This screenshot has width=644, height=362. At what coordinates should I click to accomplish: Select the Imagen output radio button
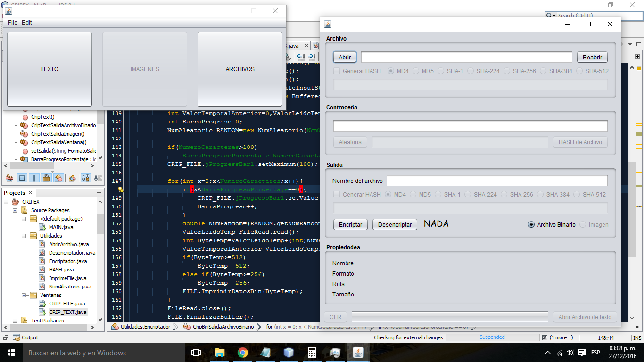pyautogui.click(x=583, y=225)
